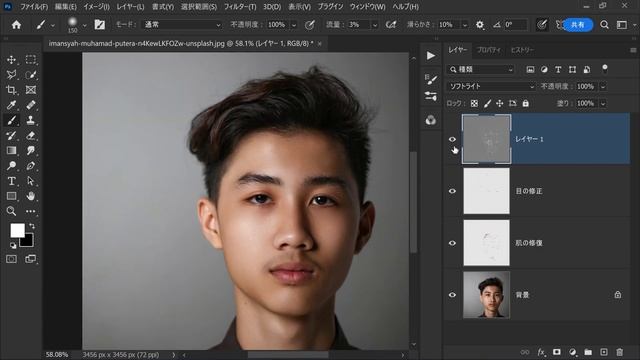Toggle lock image pixels brush icon
This screenshot has height=360, width=640.
(487, 103)
